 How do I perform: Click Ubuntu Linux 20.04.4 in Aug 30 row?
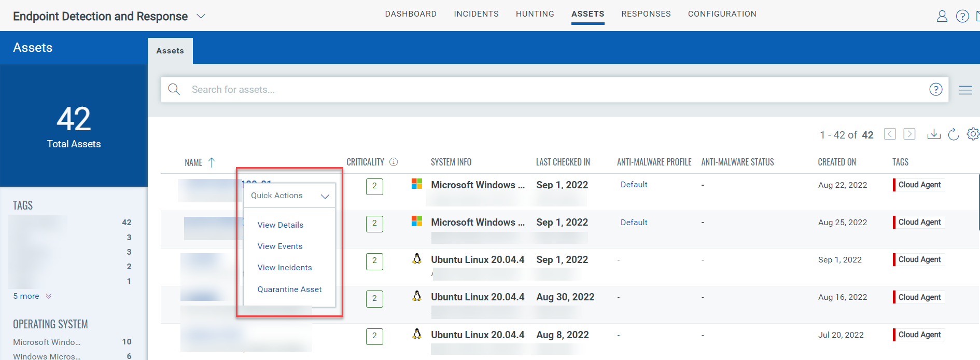click(x=478, y=297)
